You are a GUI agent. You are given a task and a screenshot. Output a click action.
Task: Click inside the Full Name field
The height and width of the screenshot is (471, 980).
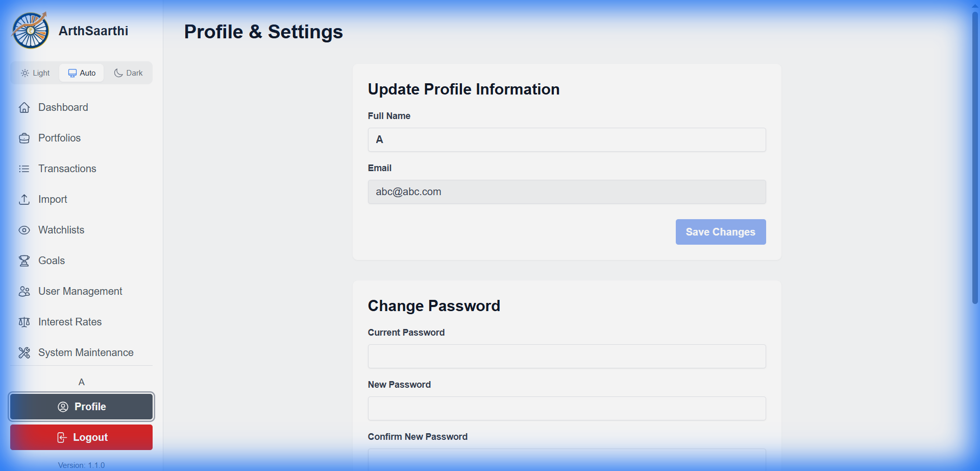pyautogui.click(x=566, y=139)
